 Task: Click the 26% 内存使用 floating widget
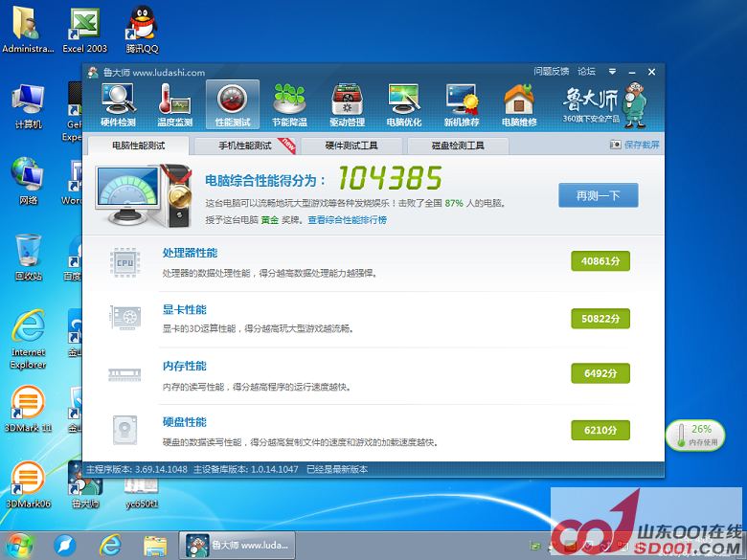[x=695, y=435]
